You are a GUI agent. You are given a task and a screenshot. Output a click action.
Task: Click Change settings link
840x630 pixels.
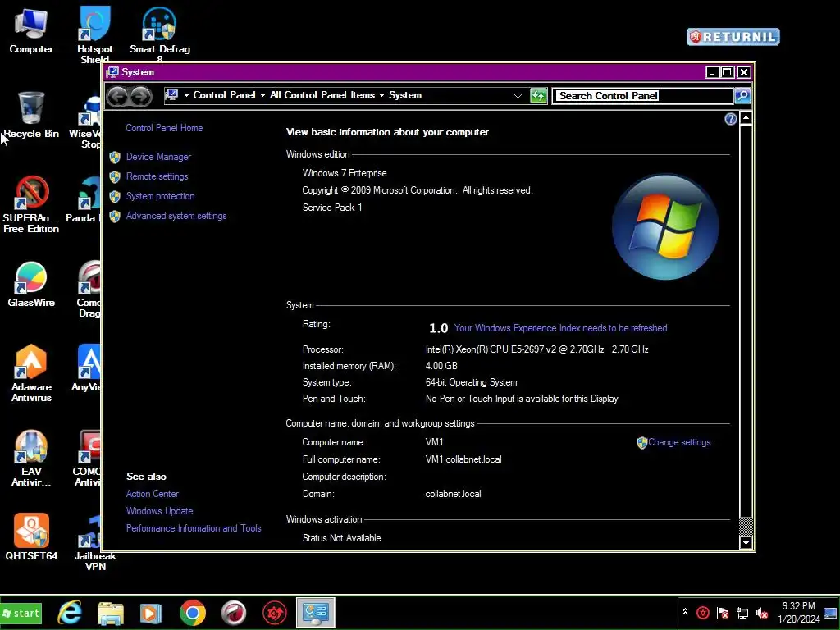click(679, 442)
